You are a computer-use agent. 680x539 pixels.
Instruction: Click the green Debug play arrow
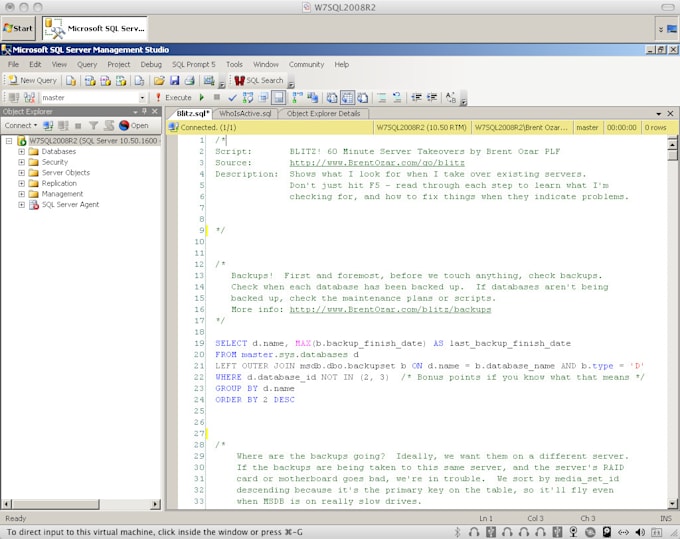(x=202, y=98)
